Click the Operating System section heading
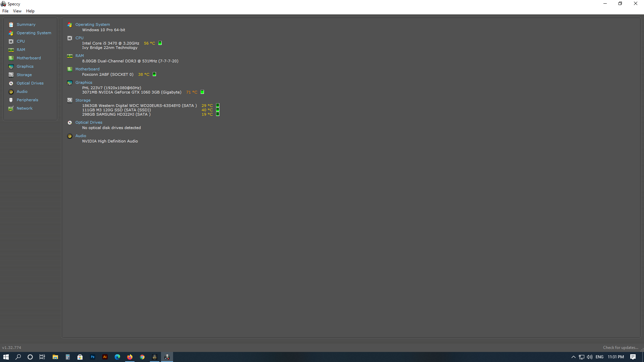Viewport: 644px width, 362px height. [x=93, y=24]
